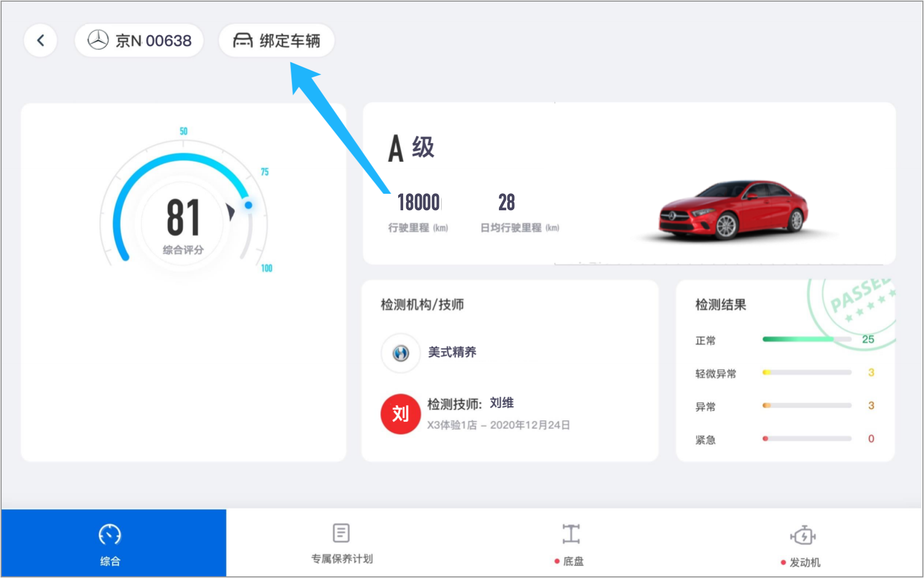The height and width of the screenshot is (578, 924).
Task: Click the 18000 行驶里程 mileage value
Action: click(419, 203)
